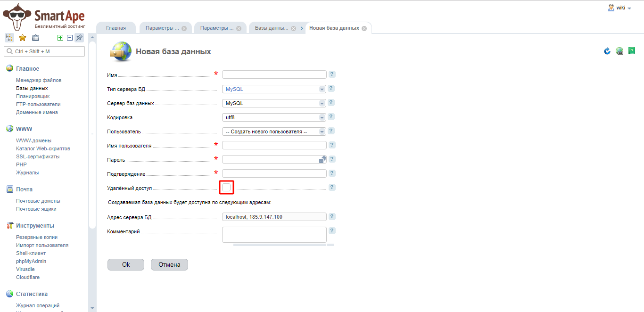Image resolution: width=644 pixels, height=312 pixels.
Task: Click the briefcase icon in sidebar toolbar
Action: click(35, 38)
